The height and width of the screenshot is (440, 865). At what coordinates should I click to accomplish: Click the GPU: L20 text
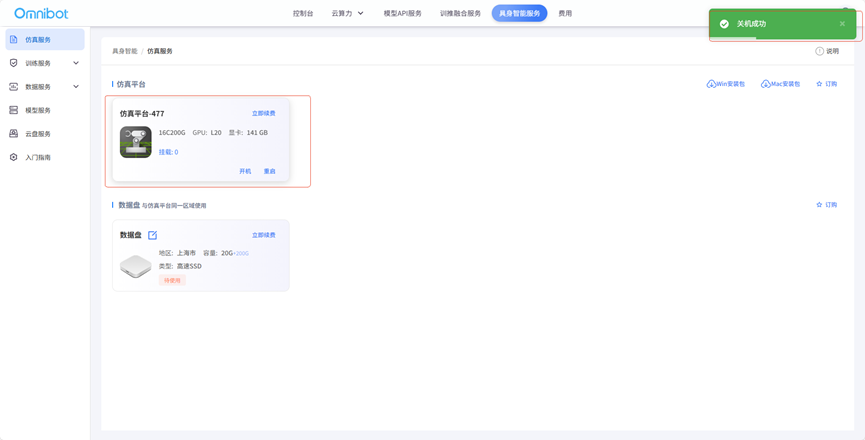[207, 133]
